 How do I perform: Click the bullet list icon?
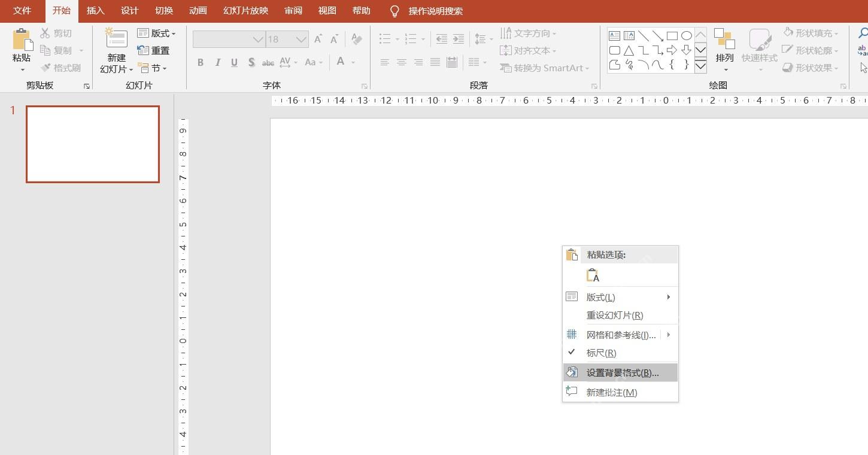click(x=385, y=40)
